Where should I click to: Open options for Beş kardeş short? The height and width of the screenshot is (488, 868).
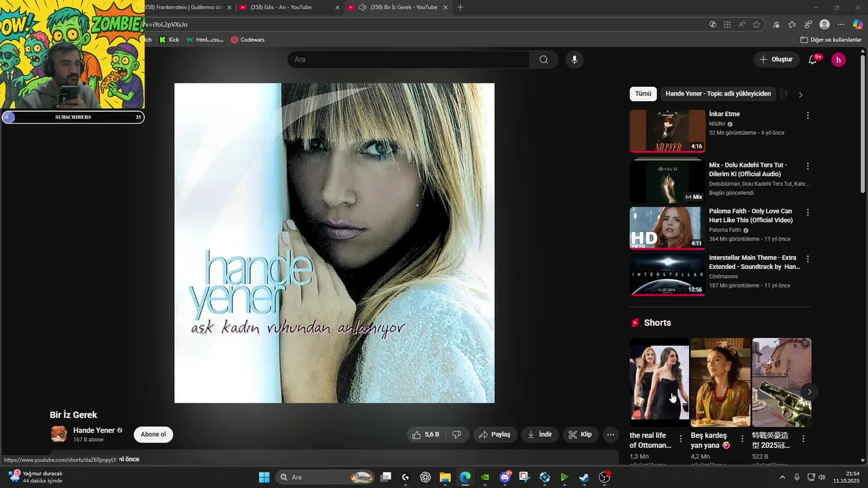(742, 439)
